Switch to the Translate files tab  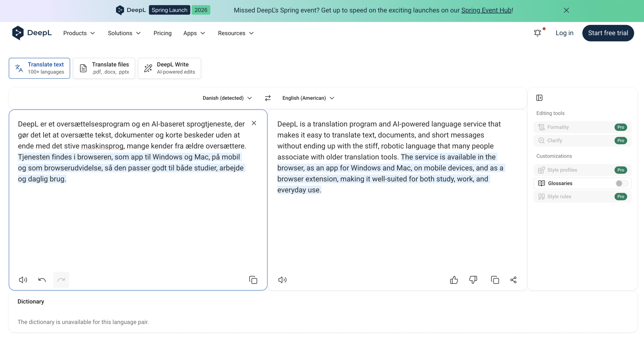104,68
